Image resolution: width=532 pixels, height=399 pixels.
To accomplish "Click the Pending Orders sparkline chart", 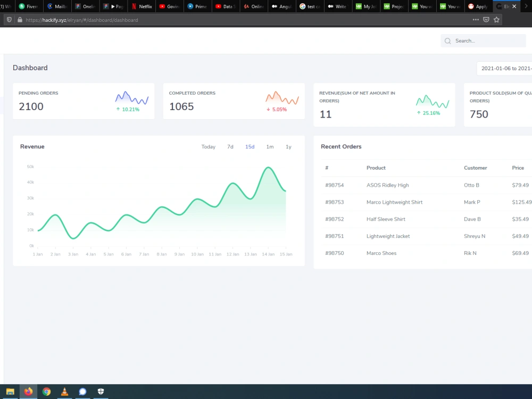I will [131, 99].
